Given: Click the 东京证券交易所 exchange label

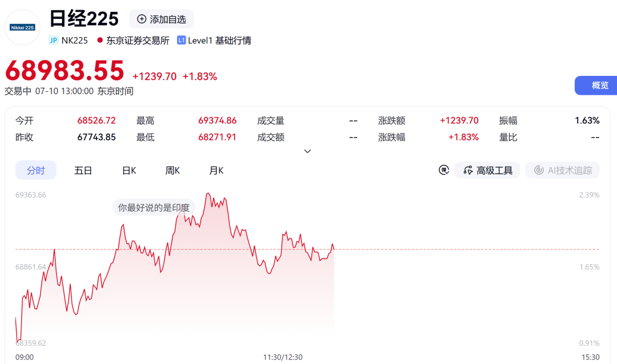Looking at the screenshot, I should coord(138,40).
